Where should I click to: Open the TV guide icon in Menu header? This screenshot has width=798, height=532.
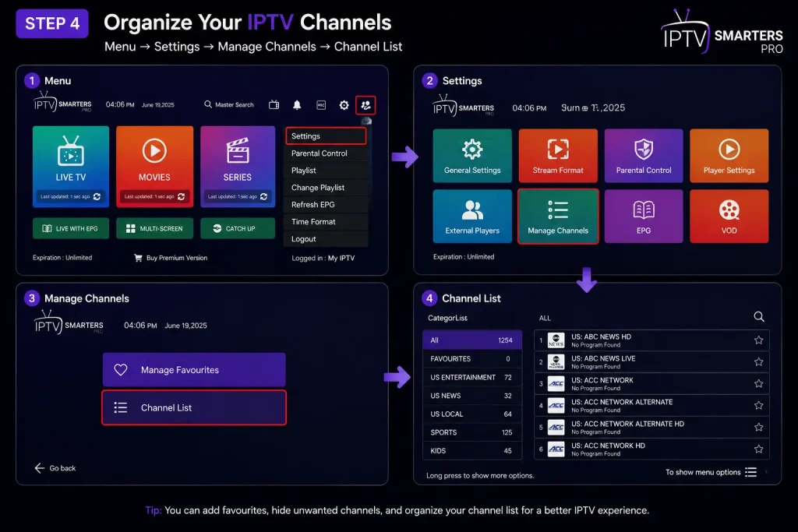[274, 105]
